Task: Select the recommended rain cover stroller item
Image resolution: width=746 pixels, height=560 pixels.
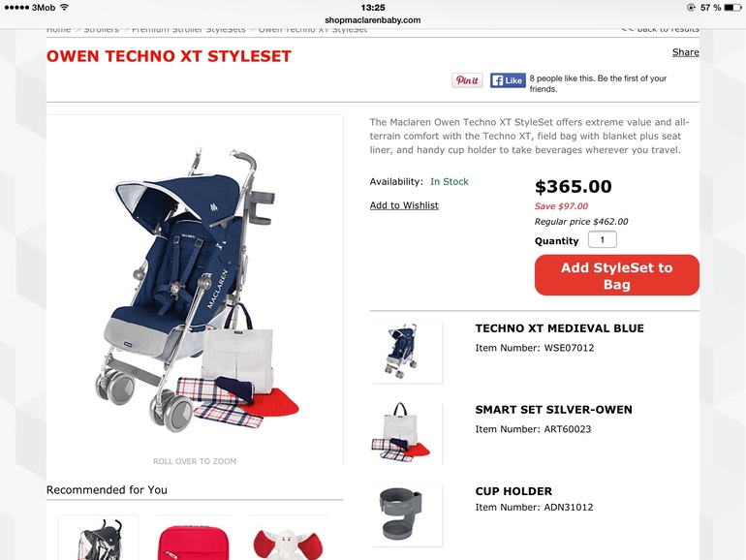Action: 98,538
